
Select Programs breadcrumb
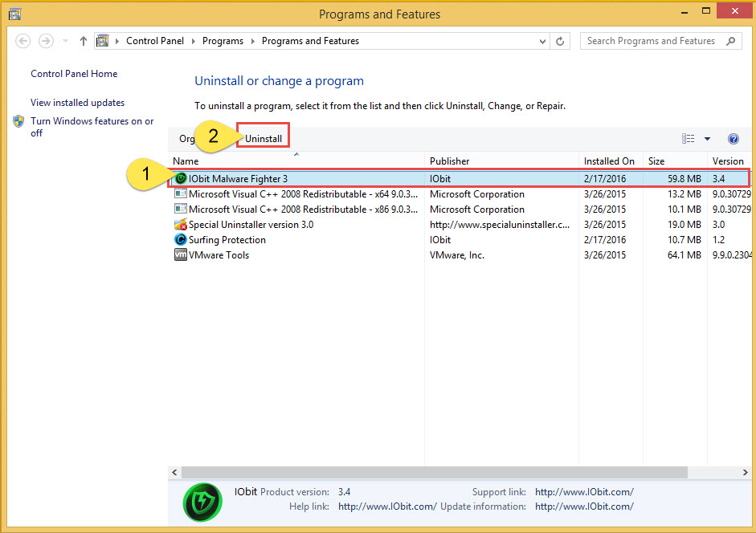coord(223,41)
